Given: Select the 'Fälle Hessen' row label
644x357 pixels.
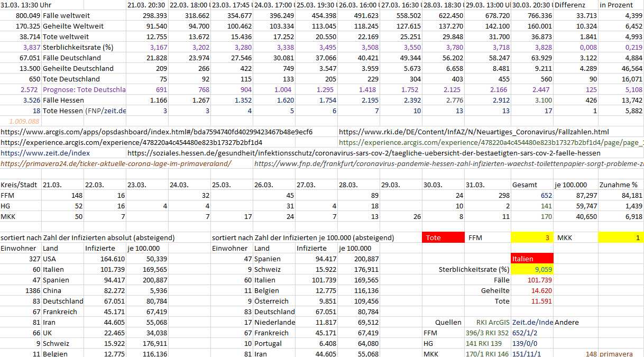Looking at the screenshot, I should tap(63, 100).
